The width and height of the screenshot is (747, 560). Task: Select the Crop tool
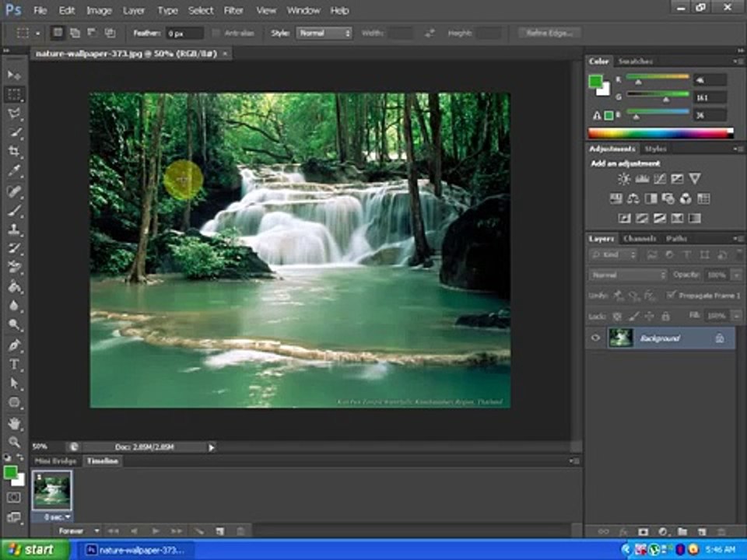pos(14,152)
